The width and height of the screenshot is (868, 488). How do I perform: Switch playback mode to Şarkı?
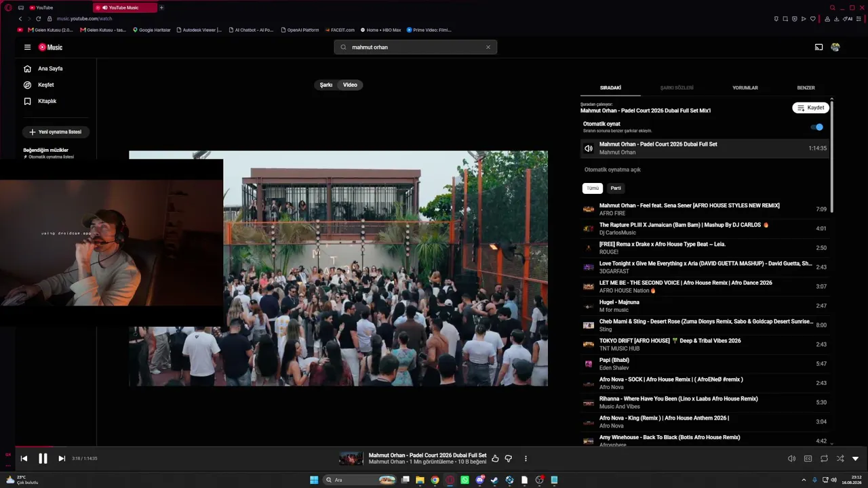326,85
